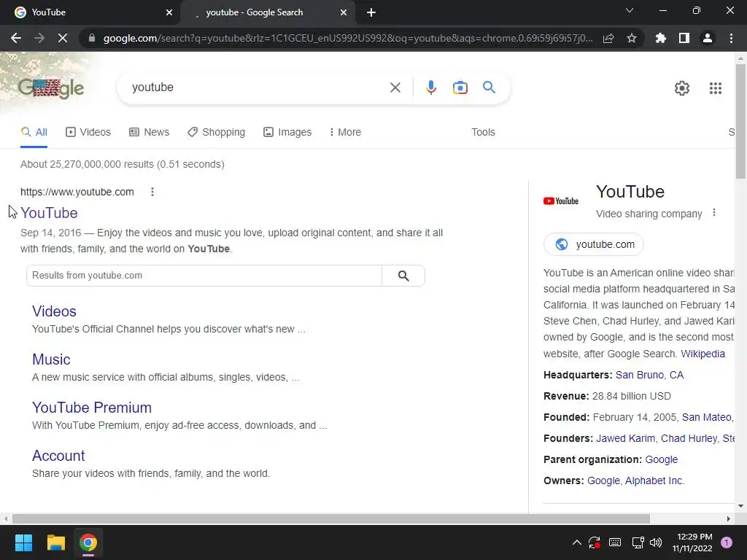Click the address bar URL
The image size is (747, 560).
(x=348, y=38)
